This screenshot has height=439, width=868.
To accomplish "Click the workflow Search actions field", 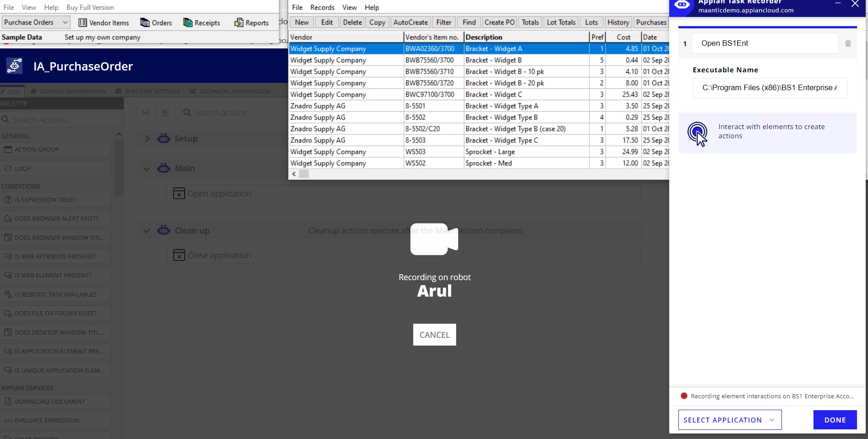I will pyautogui.click(x=234, y=113).
